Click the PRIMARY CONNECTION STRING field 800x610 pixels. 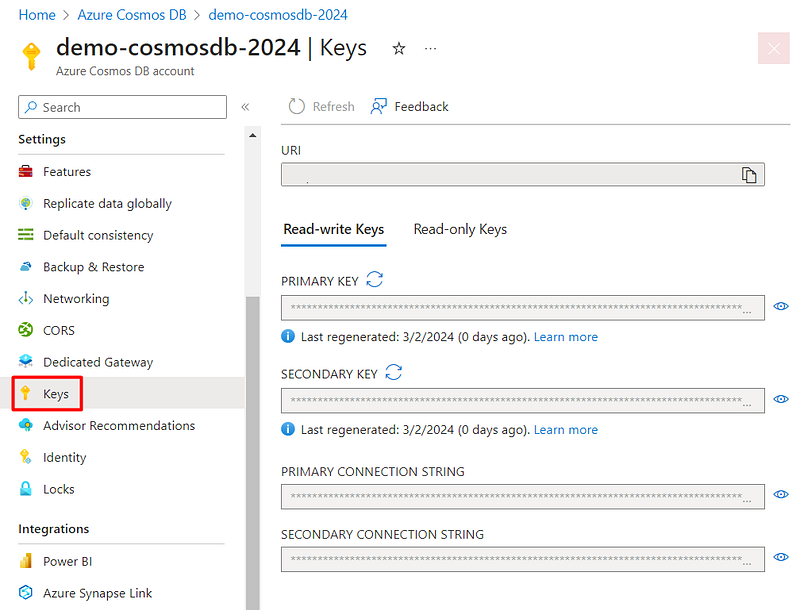pos(522,496)
